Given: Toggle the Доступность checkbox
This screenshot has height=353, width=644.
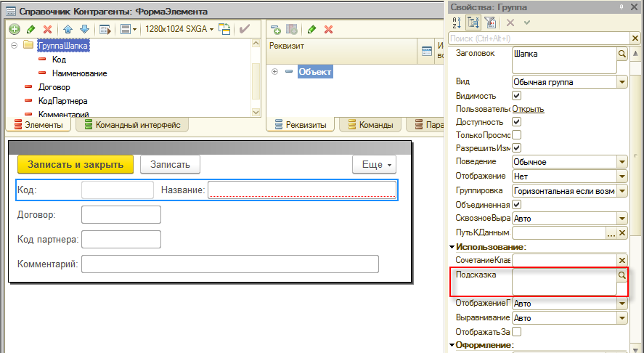Looking at the screenshot, I should coord(517,122).
